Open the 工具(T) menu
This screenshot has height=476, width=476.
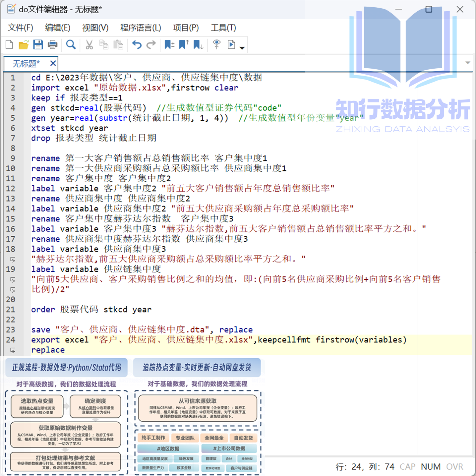click(x=223, y=28)
